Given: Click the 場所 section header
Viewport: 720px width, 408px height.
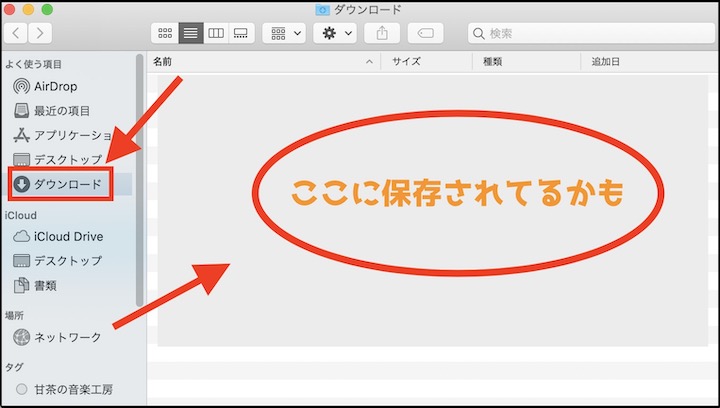Looking at the screenshot, I should [x=14, y=315].
